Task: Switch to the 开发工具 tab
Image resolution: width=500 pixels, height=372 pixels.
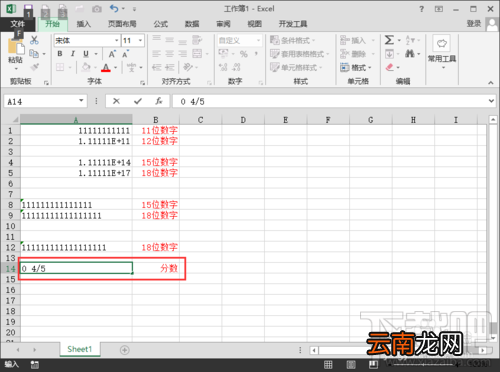Action: tap(293, 24)
